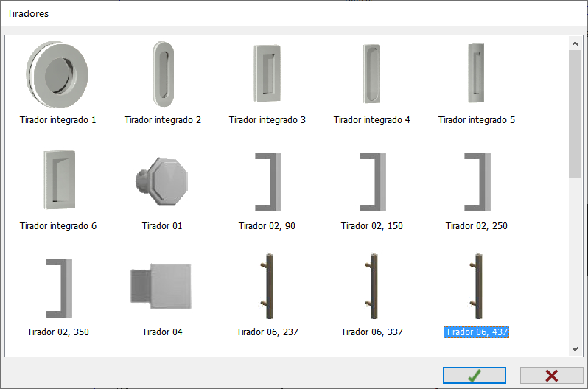588x389 pixels.
Task: Confirm selection with the green checkmark button
Action: tap(475, 376)
